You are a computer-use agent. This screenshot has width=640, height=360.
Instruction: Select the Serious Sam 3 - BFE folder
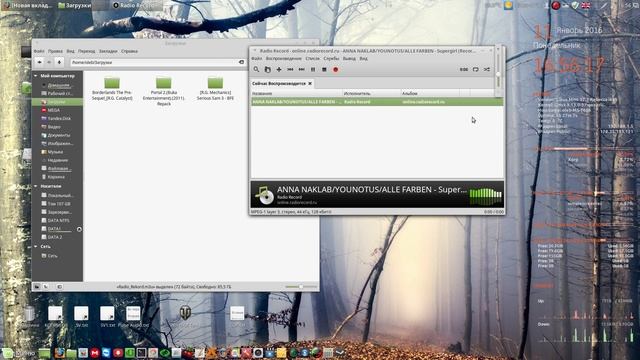(215, 89)
